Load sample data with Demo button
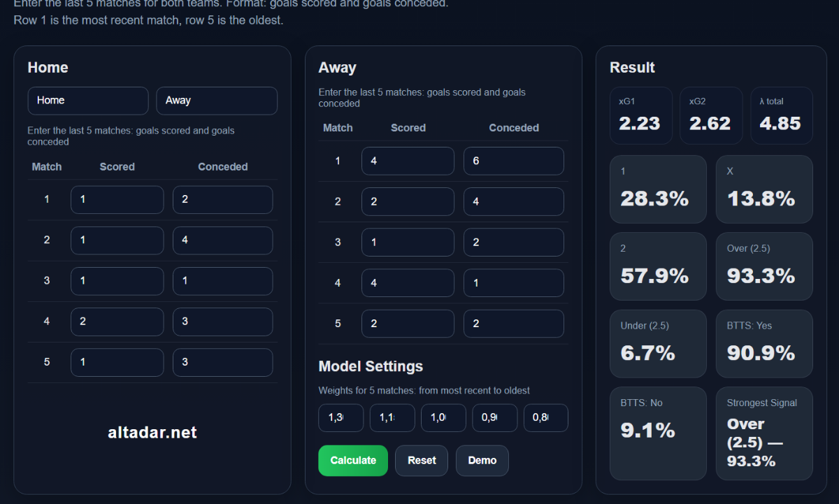This screenshot has width=839, height=504. (x=482, y=461)
